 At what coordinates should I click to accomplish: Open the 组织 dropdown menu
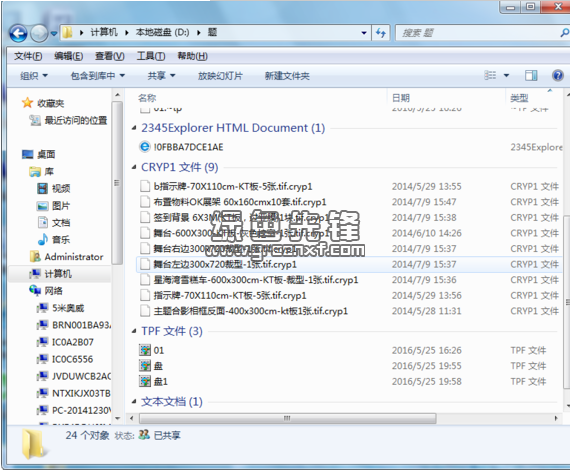pos(34,76)
